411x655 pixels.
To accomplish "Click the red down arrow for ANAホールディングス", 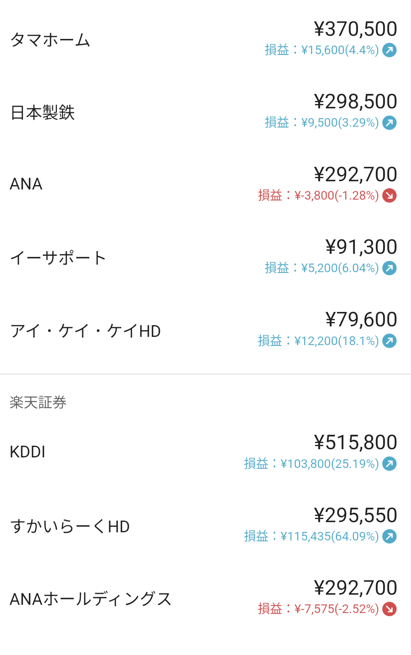I will pyautogui.click(x=389, y=609).
